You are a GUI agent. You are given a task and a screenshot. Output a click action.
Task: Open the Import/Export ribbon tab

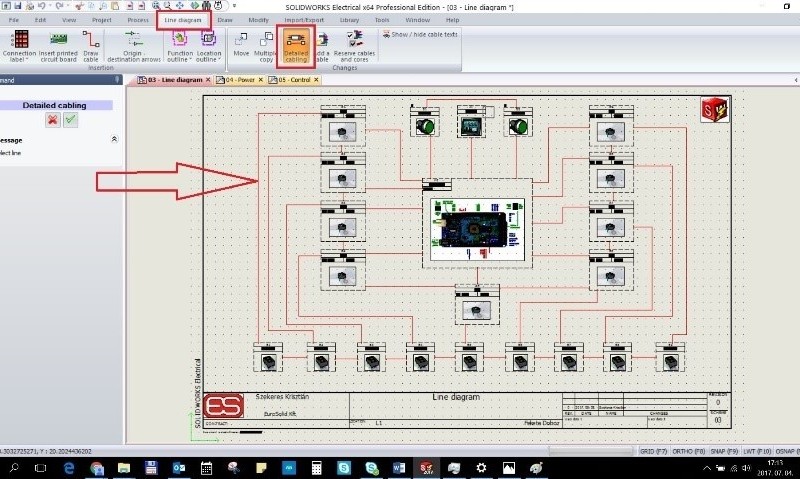304,20
